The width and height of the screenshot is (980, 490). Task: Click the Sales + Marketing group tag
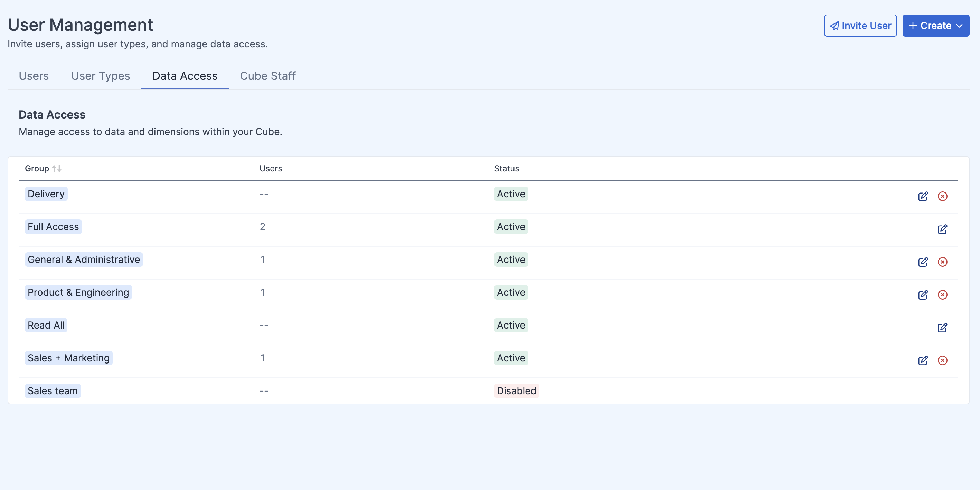click(68, 358)
